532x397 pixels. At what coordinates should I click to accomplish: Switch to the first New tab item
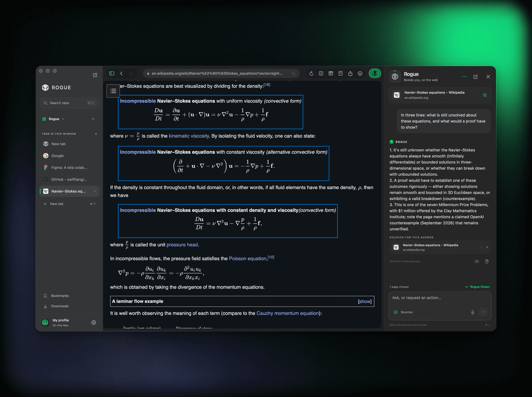69,144
